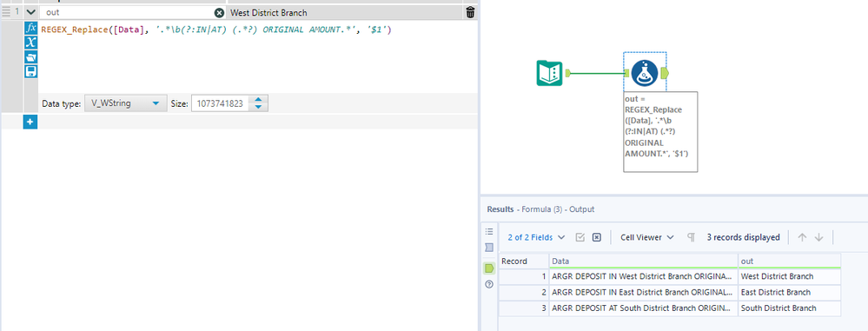Click the 'West District Branch' preview text
Image resolution: width=868 pixels, height=331 pixels.
268,13
